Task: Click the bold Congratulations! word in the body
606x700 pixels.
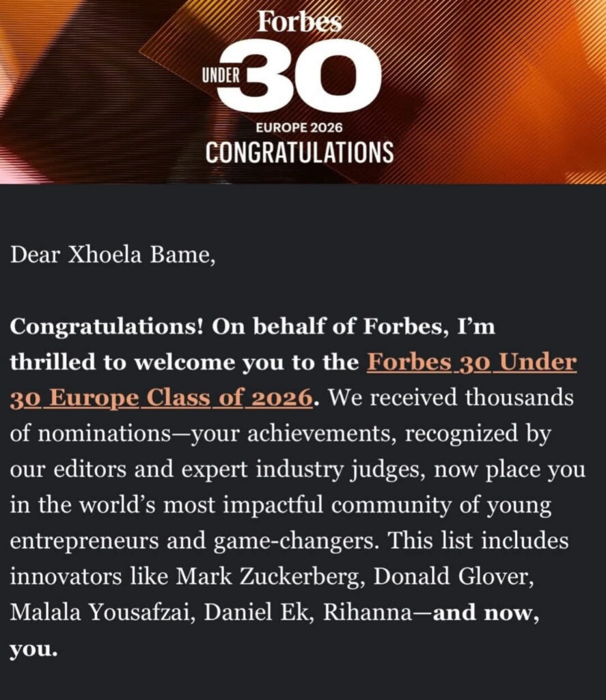Action: coord(107,327)
